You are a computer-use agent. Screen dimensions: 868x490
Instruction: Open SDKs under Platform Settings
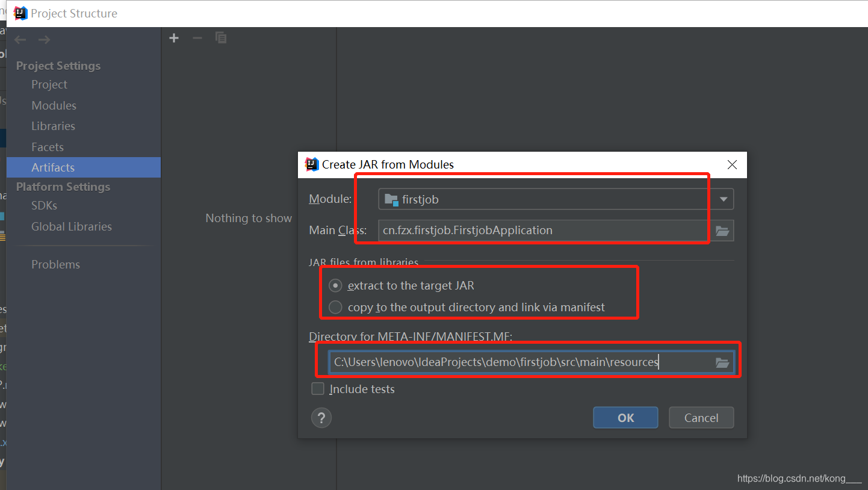(x=44, y=205)
